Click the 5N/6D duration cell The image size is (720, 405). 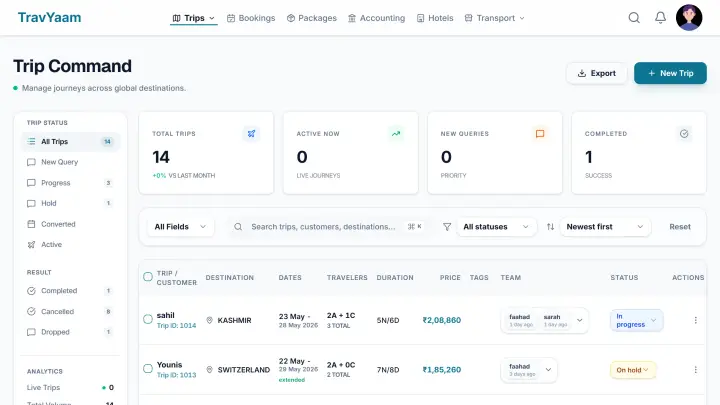tap(388, 321)
